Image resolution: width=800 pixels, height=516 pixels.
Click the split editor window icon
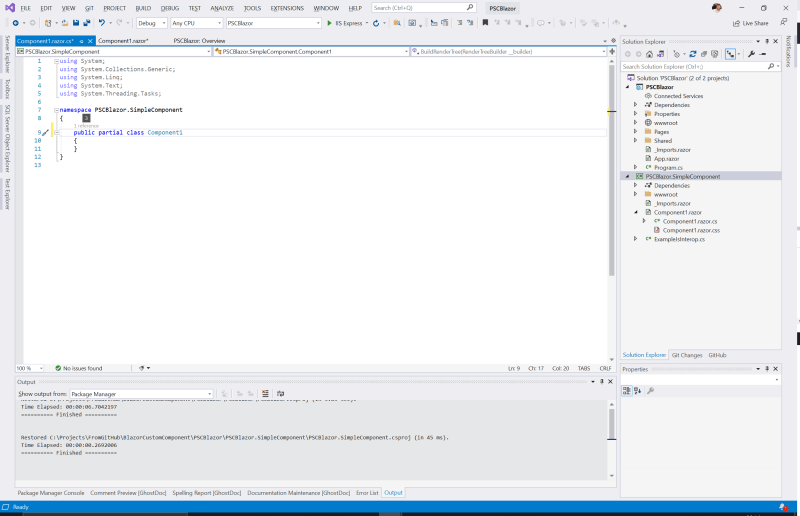tap(612, 52)
